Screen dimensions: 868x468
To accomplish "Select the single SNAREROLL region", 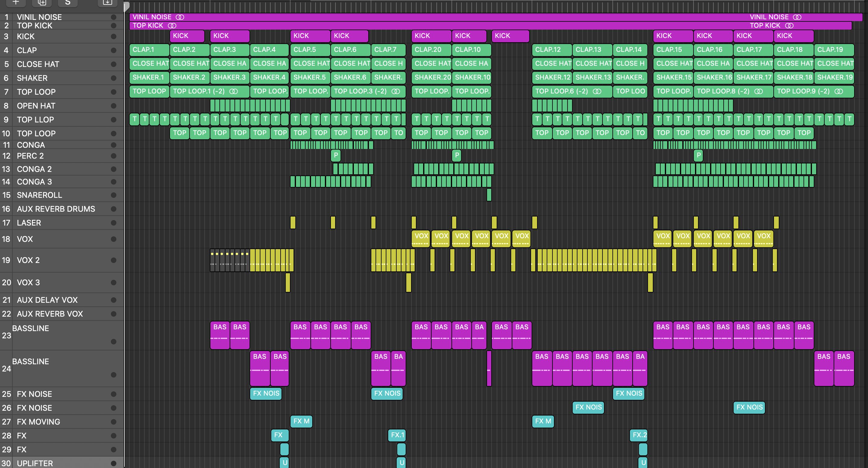I will coord(489,195).
